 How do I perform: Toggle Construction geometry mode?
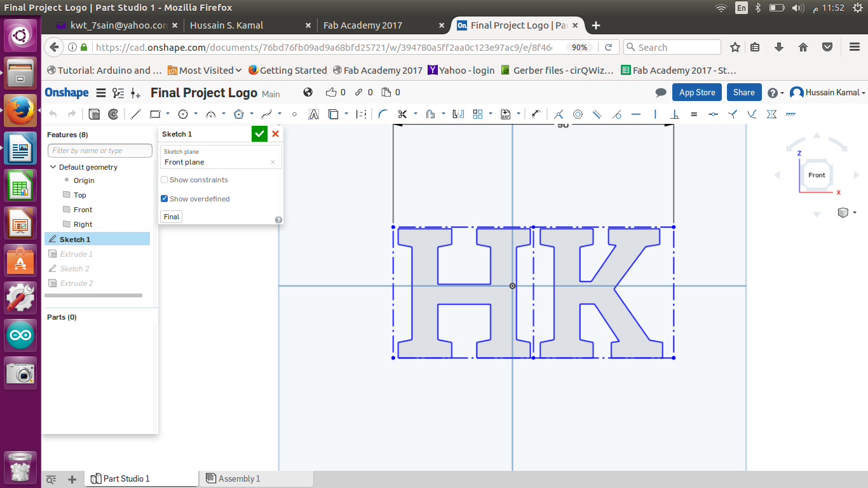coord(362,114)
